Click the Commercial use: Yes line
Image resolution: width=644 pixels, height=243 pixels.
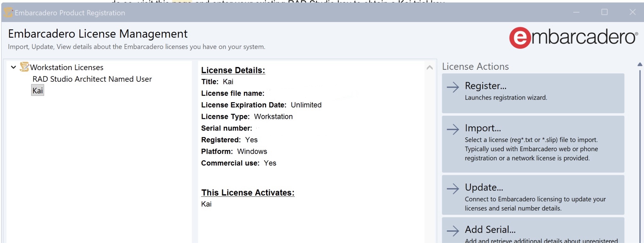(239, 163)
